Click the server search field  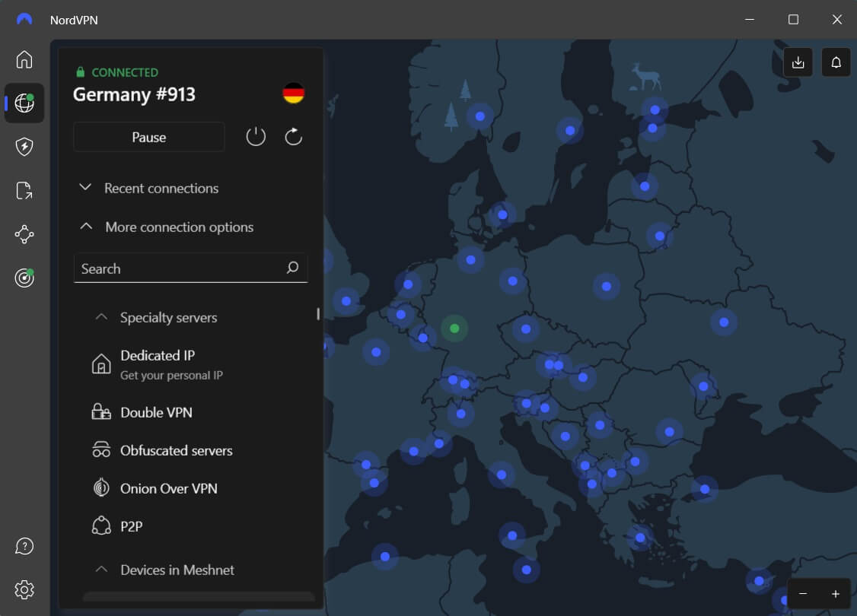coord(190,268)
